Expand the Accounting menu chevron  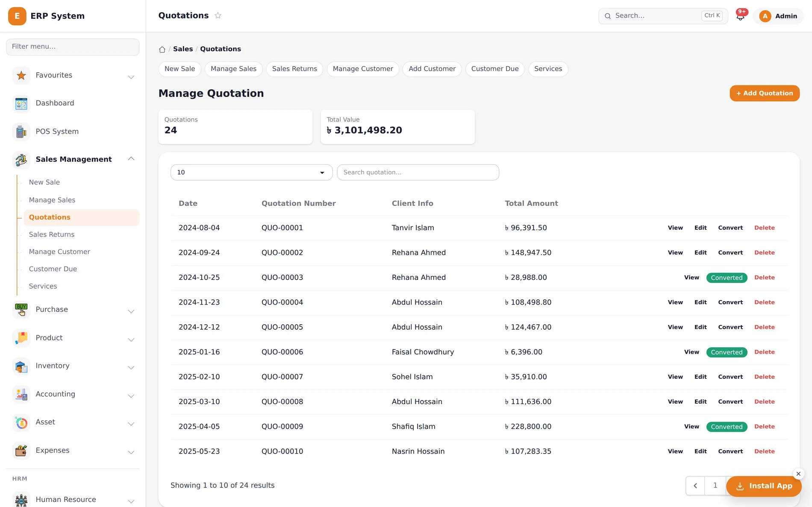(131, 396)
